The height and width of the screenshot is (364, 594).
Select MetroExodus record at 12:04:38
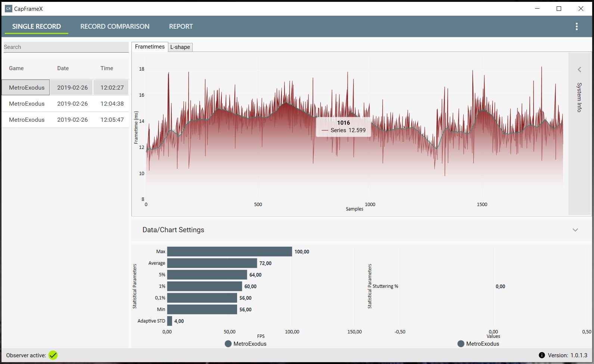point(65,103)
